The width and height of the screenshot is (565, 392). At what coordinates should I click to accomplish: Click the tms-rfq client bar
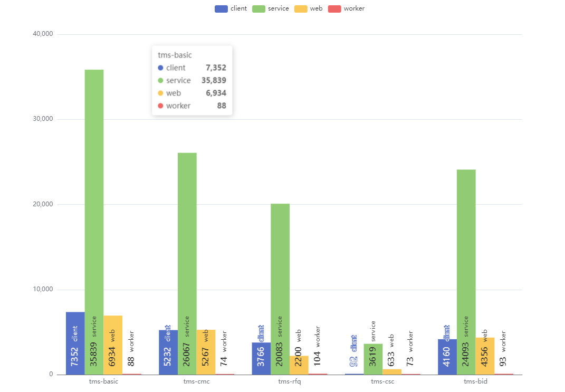coord(261,359)
